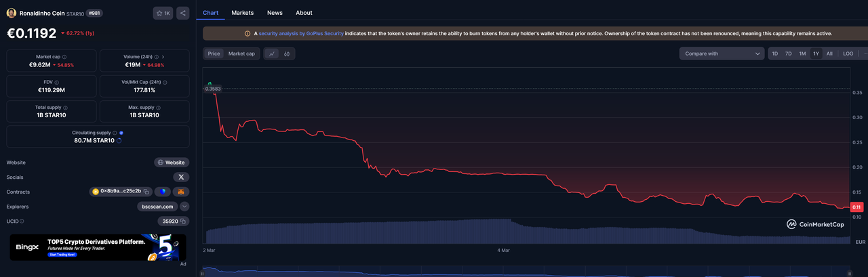Set chart range to 1D
Viewport: 868px width, 277px height.
775,54
